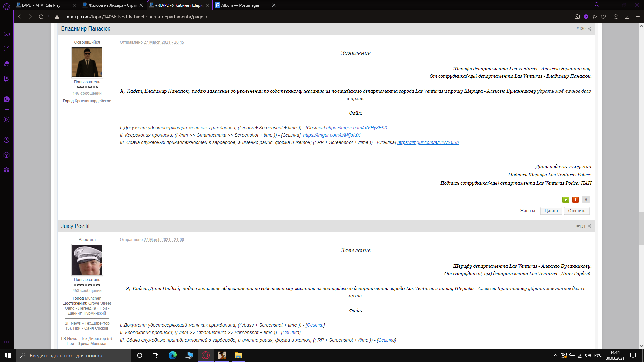Click Владимир Панасюк avatar thumbnail
644x362 pixels.
point(87,62)
